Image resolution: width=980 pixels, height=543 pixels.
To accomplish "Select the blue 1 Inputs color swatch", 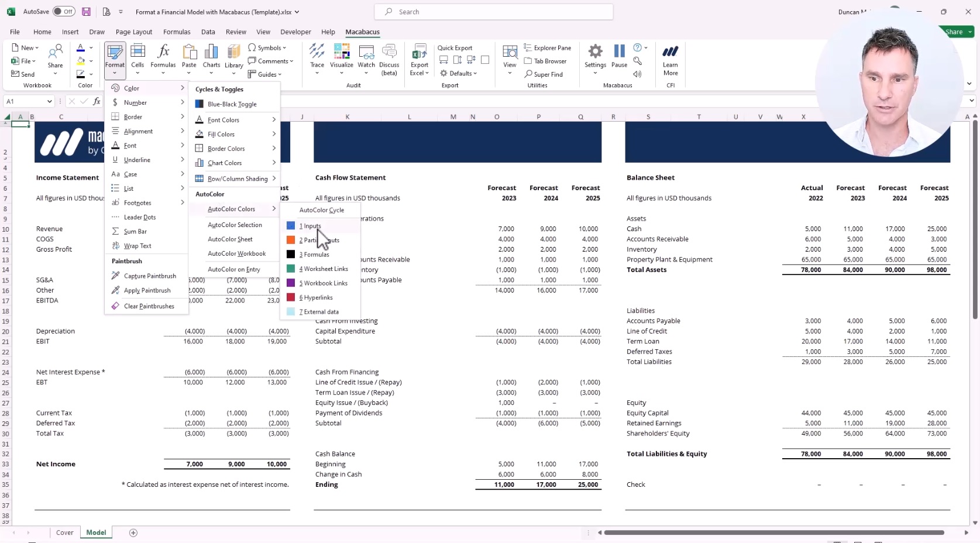I will click(x=291, y=226).
